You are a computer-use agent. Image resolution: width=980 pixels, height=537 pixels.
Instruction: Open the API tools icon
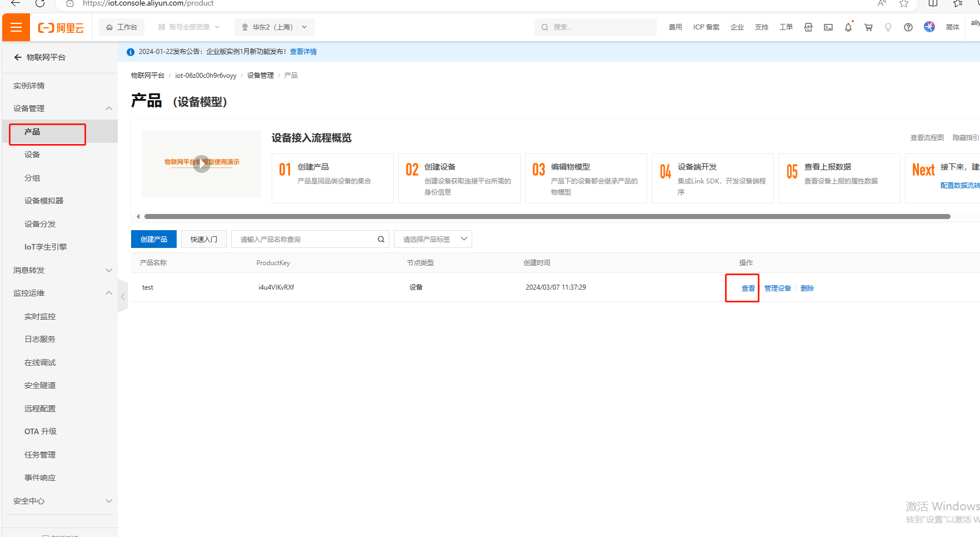808,27
